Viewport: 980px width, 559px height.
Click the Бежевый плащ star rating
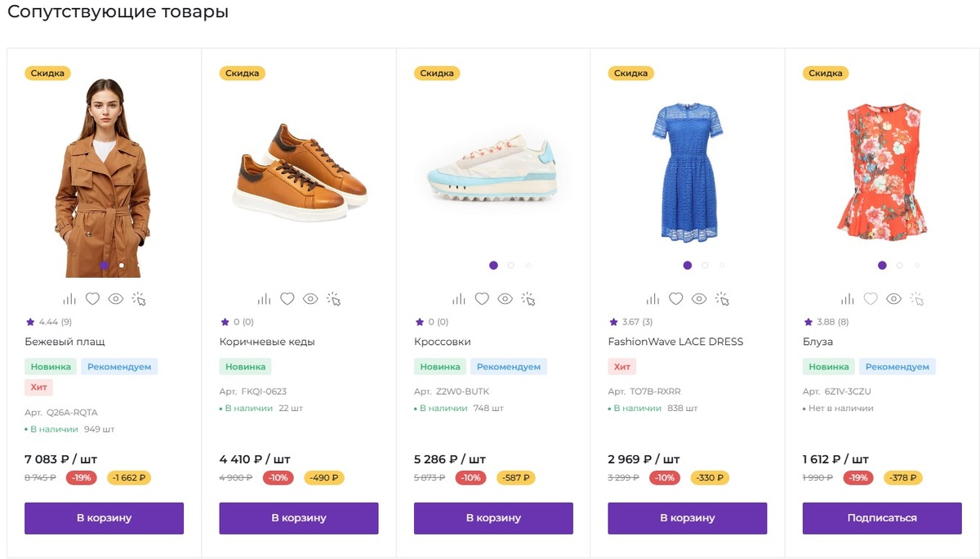[48, 322]
